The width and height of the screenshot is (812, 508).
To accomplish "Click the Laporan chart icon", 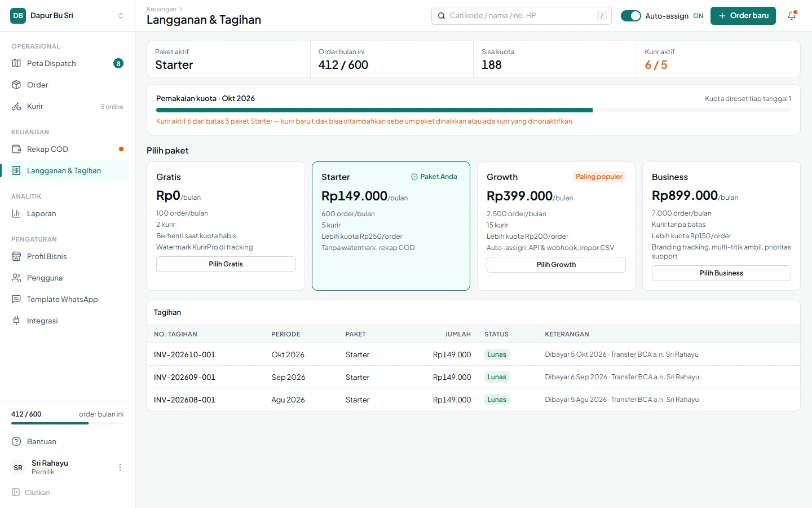I will click(16, 213).
